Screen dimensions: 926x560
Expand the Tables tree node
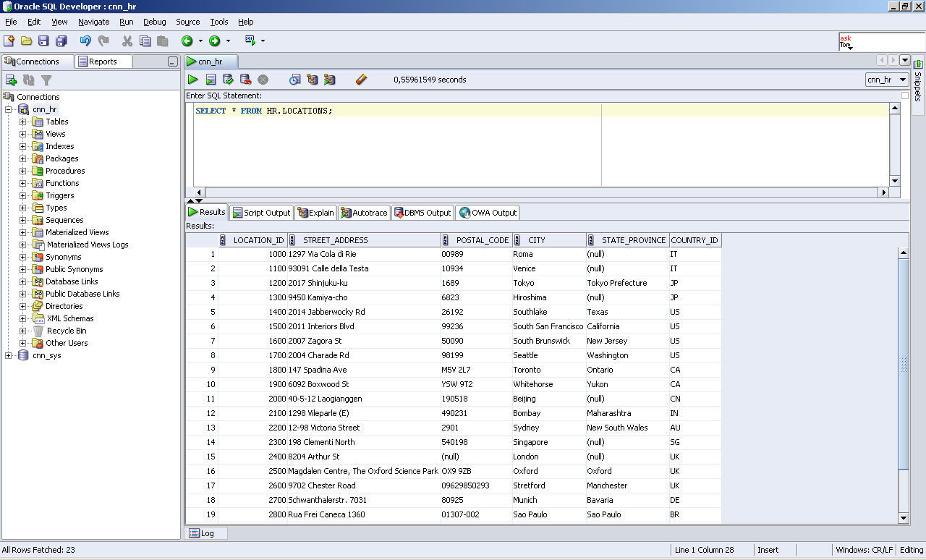point(22,122)
